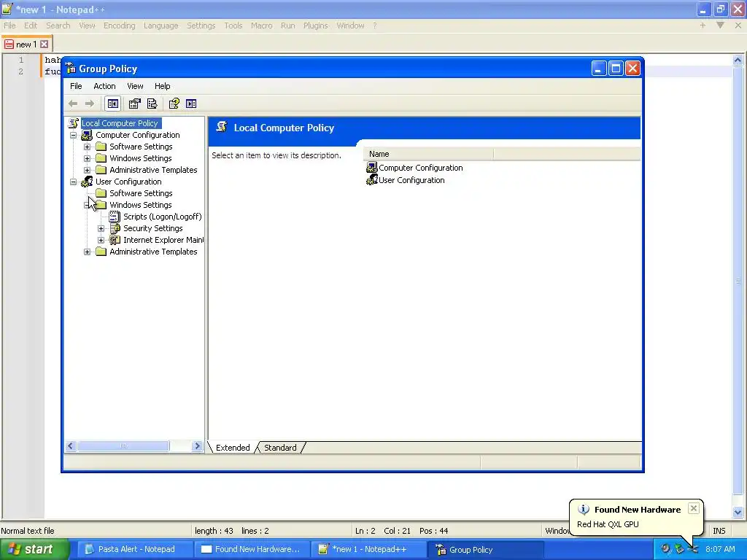Open the Help toolbar icon
Image resolution: width=747 pixels, height=560 pixels.
pyautogui.click(x=174, y=104)
